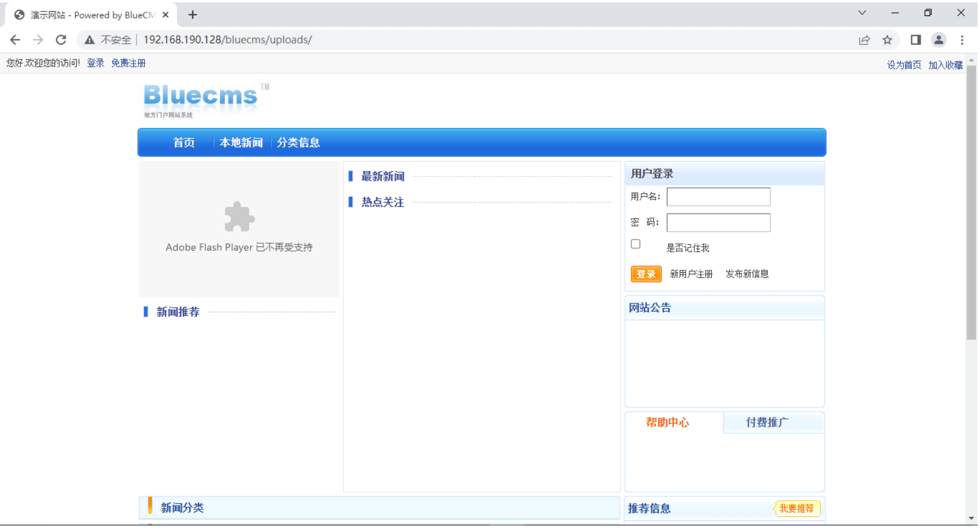Open the browser side panel

pos(916,40)
